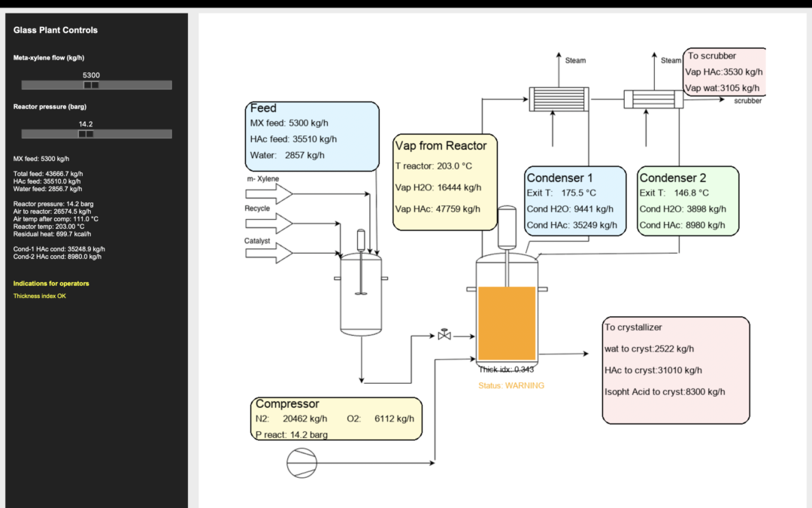Screen dimensions: 812x508
Task: Click the 'Condenser 1' heading
Action: pyautogui.click(x=559, y=178)
